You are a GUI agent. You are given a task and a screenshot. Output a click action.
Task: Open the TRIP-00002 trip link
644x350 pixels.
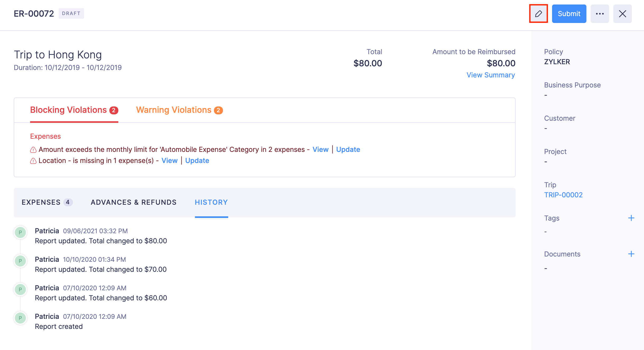563,195
